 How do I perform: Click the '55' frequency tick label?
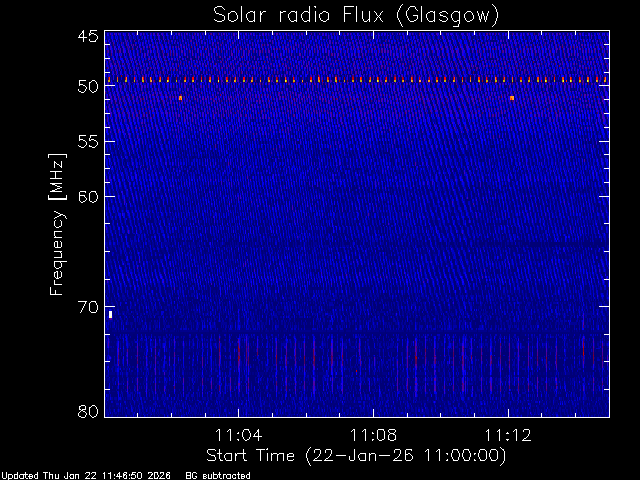coord(88,142)
